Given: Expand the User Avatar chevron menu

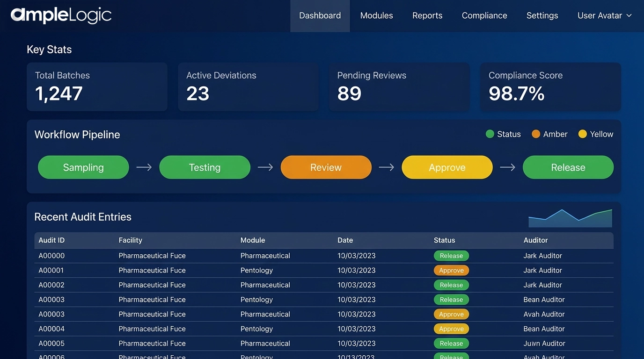Looking at the screenshot, I should (x=629, y=15).
